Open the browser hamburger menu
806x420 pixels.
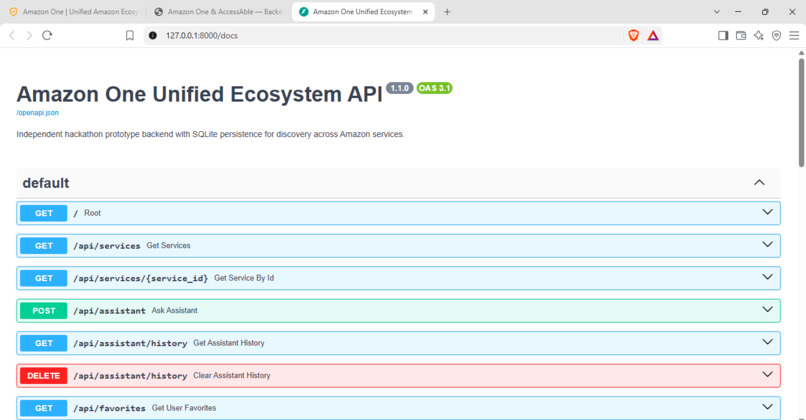point(794,35)
